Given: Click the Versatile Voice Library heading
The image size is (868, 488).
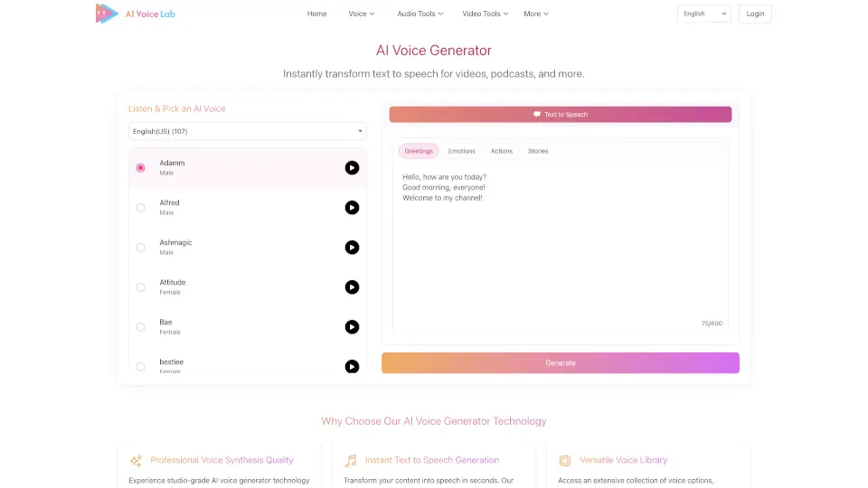Looking at the screenshot, I should 623,460.
